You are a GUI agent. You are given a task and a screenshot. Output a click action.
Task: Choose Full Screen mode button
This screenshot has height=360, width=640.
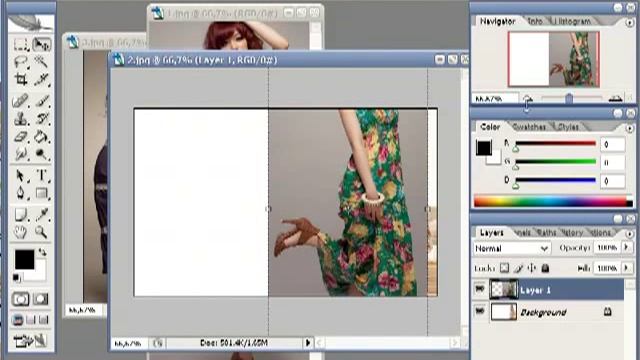[44, 320]
